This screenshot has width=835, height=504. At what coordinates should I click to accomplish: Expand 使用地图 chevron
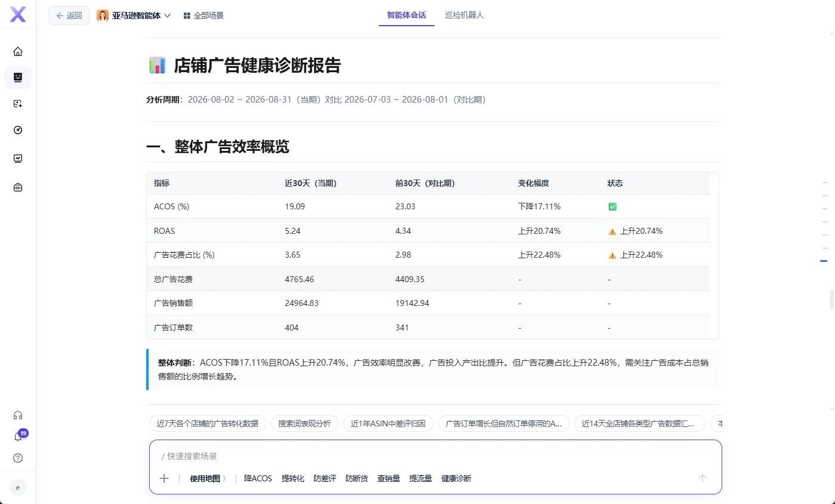point(224,478)
